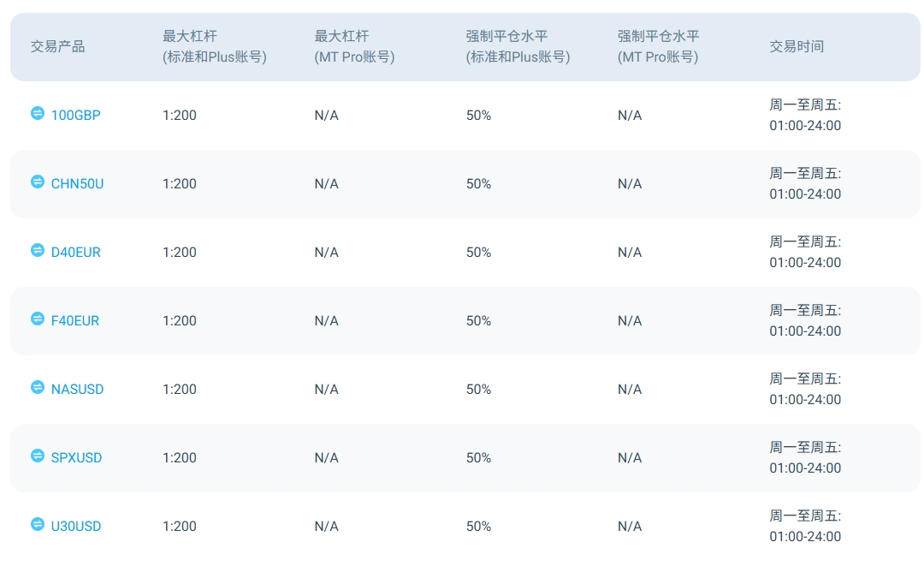Click the trading hours cell for U30USD
The height and width of the screenshot is (572, 924).
pyautogui.click(x=804, y=526)
